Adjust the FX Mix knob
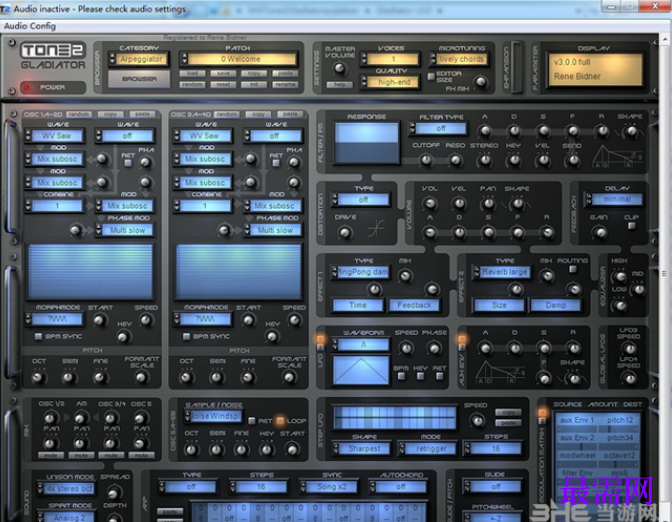 [481, 81]
